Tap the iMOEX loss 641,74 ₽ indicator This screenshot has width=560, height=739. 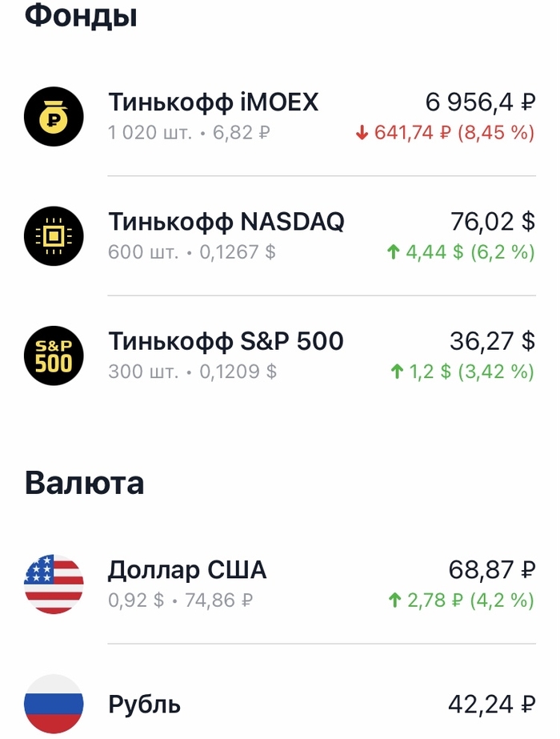445,133
